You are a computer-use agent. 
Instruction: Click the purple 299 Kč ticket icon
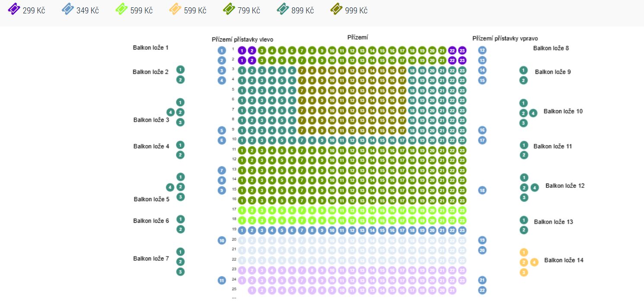coord(14,9)
